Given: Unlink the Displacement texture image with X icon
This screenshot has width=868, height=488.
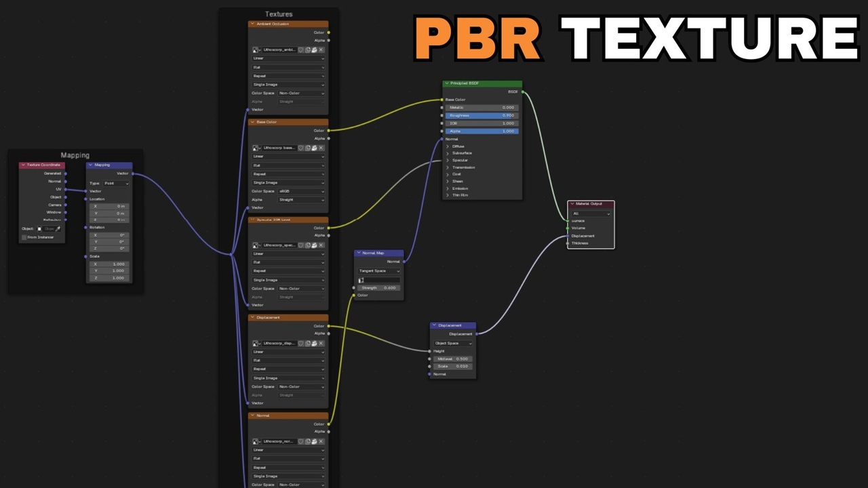Looking at the screenshot, I should (321, 343).
